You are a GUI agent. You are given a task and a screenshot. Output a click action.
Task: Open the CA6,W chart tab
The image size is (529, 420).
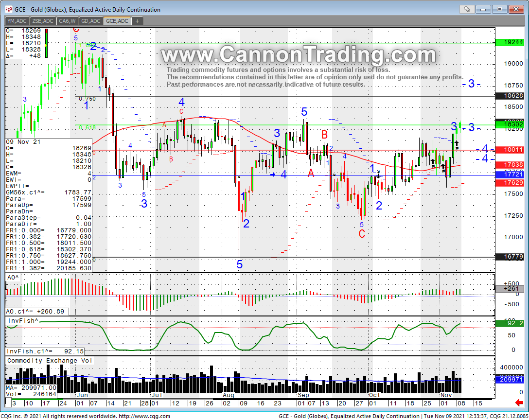pyautogui.click(x=67, y=21)
